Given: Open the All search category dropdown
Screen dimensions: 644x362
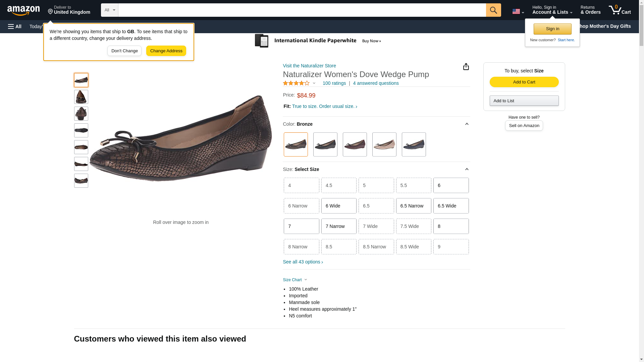Looking at the screenshot, I should [109, 10].
